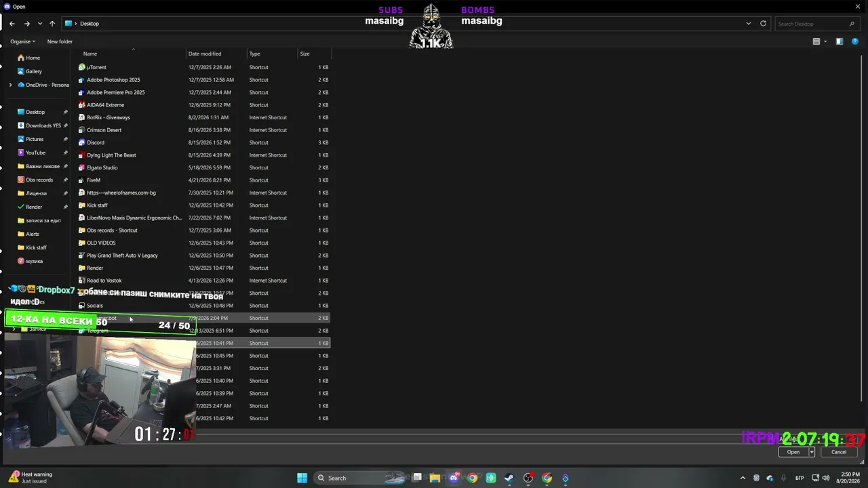Image resolution: width=868 pixels, height=488 pixels.
Task: Open Kick staff in the sidebar
Action: coord(36,247)
